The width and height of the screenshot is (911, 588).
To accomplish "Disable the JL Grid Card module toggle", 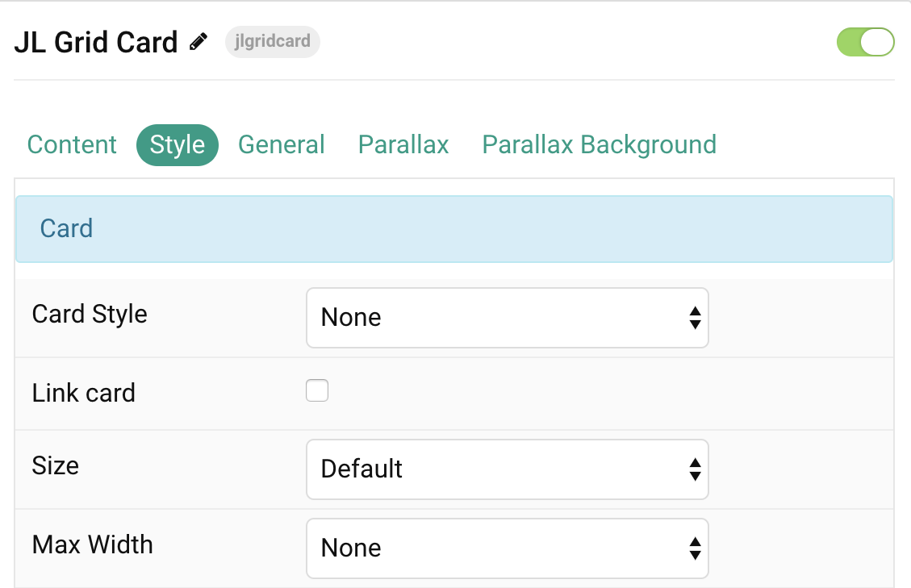I will 865,42.
